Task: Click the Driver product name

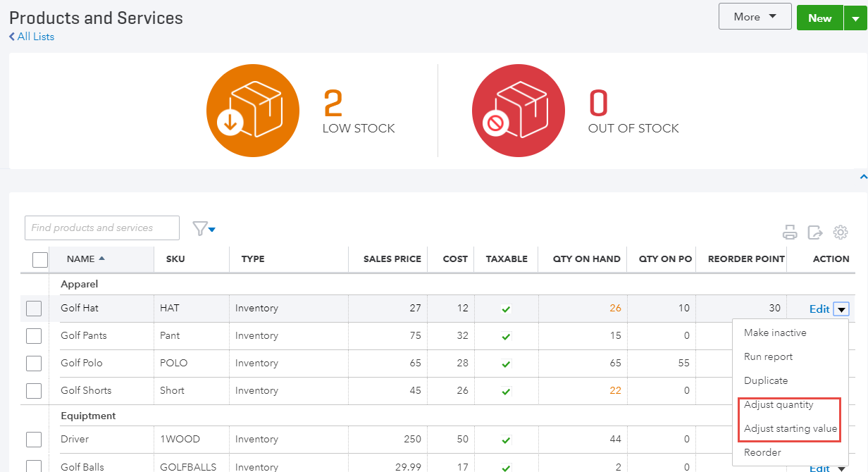Action: point(75,440)
